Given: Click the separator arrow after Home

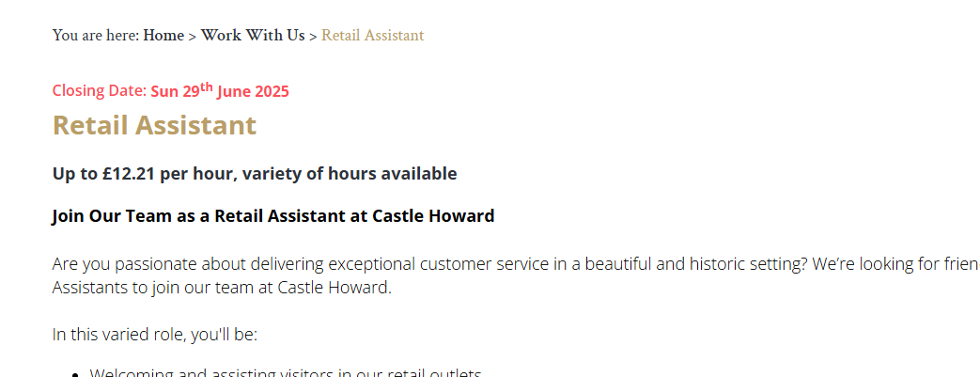Looking at the screenshot, I should (x=193, y=37).
